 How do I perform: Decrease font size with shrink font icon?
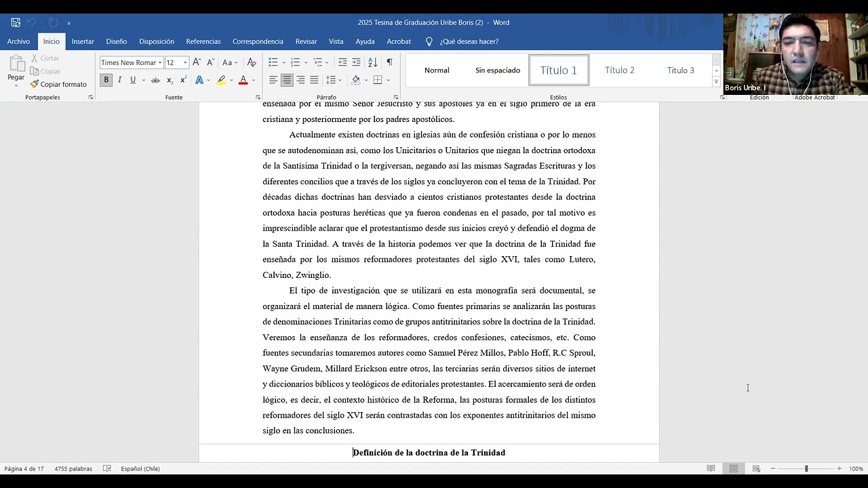point(211,62)
